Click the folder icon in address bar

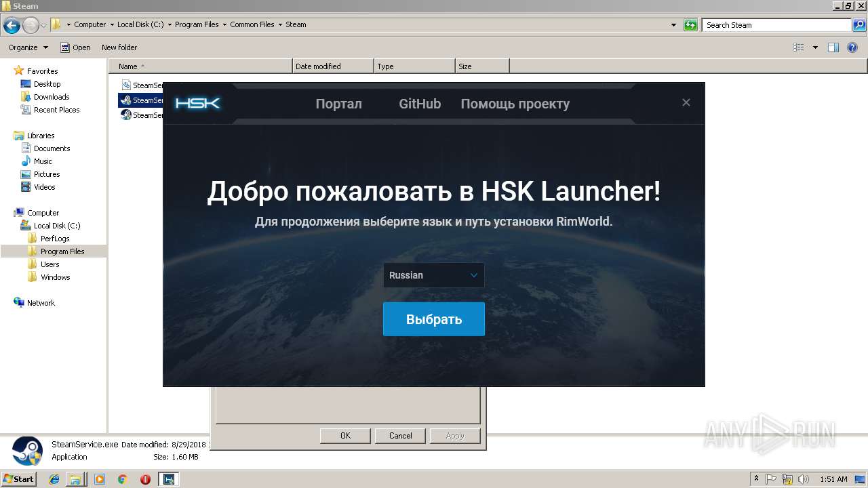[x=56, y=24]
